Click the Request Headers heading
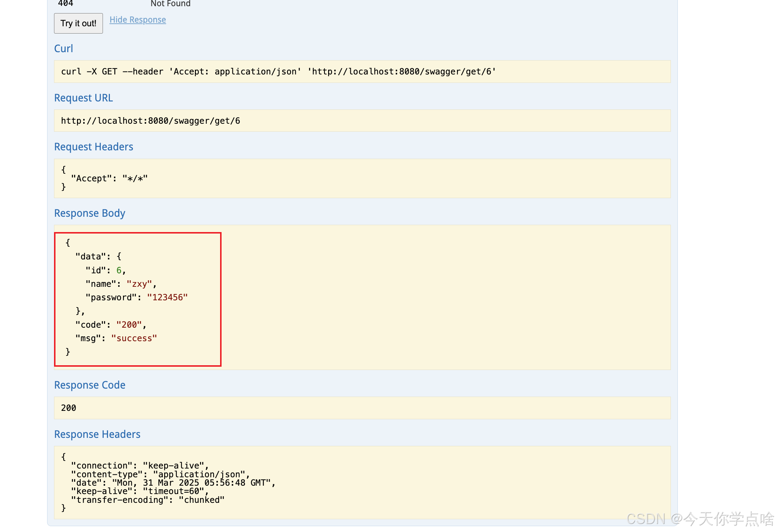This screenshot has height=532, width=776. click(93, 147)
